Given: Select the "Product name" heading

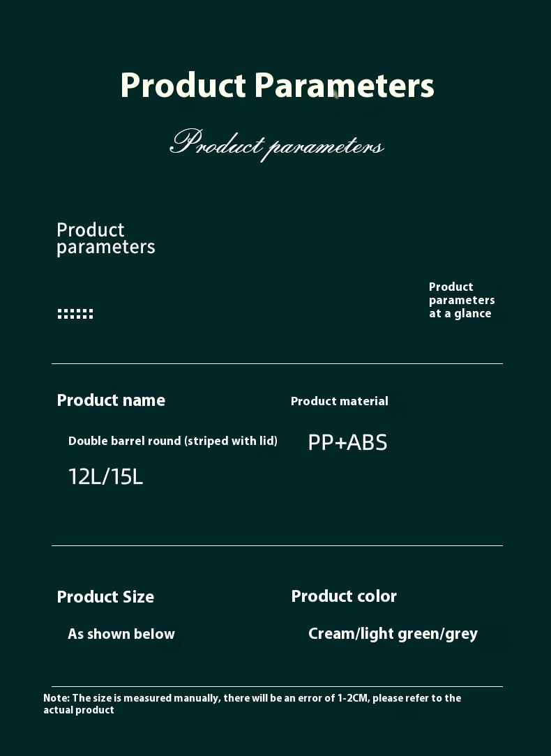Looking at the screenshot, I should [x=111, y=400].
